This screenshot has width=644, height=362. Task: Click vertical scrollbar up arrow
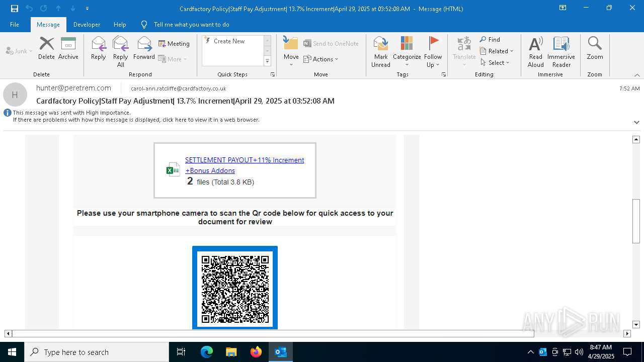[636, 139]
